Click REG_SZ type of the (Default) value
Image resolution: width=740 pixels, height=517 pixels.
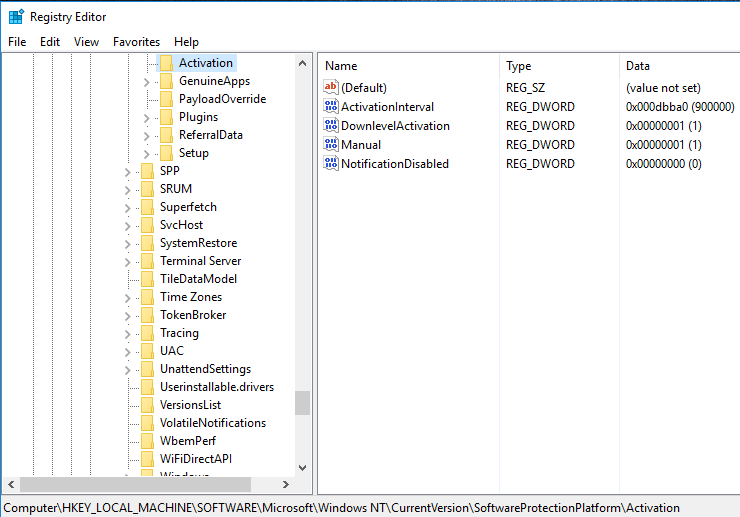(525, 88)
